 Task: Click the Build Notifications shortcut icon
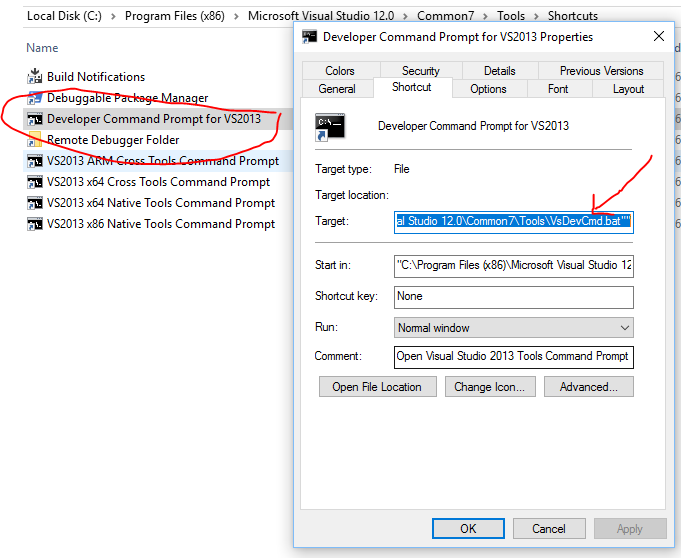(35, 76)
